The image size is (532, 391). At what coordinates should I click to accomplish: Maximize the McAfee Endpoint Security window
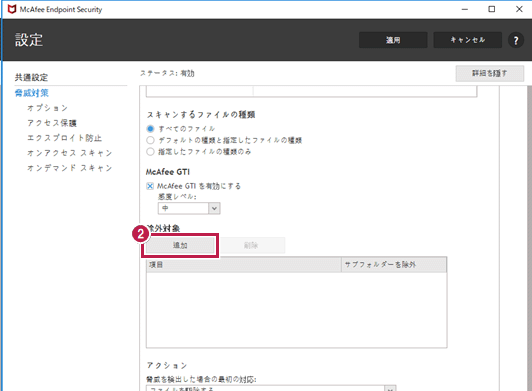pyautogui.click(x=492, y=9)
